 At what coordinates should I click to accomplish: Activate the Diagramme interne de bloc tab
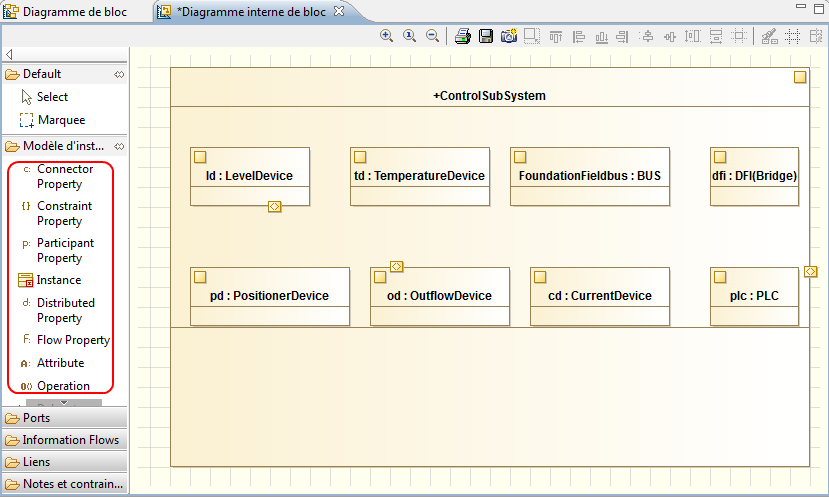click(251, 12)
